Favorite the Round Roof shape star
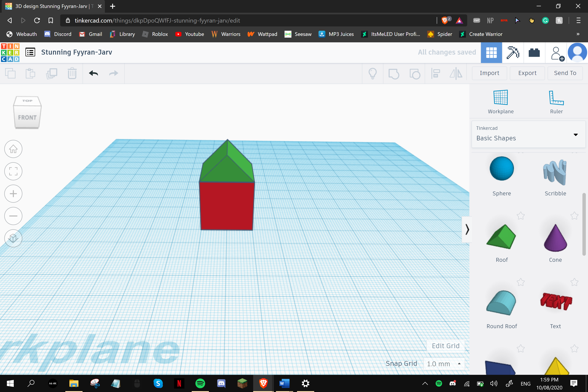 (x=521, y=282)
